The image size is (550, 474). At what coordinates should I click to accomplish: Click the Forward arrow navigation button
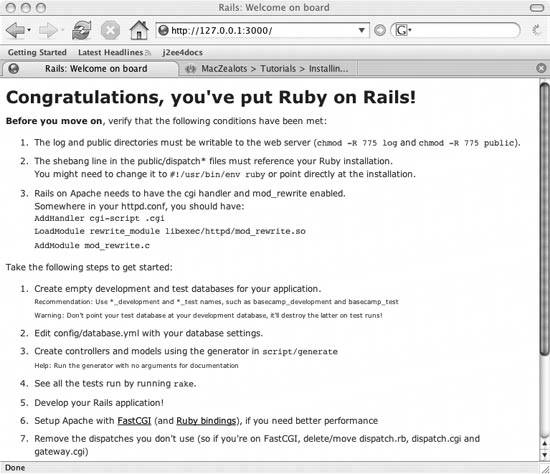point(48,30)
